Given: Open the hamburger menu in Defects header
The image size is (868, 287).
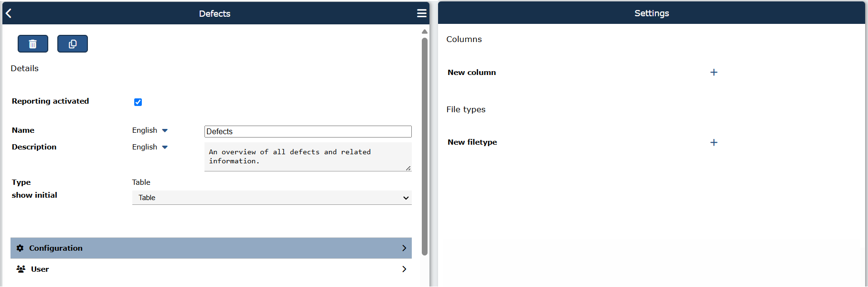Looking at the screenshot, I should [x=421, y=13].
